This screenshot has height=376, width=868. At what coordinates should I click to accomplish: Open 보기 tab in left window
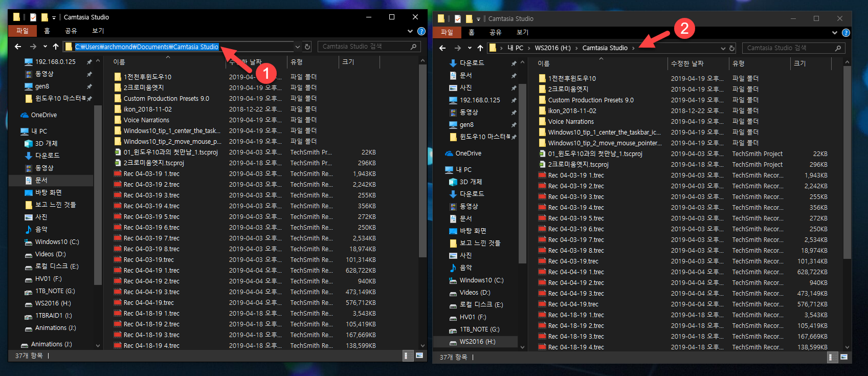[98, 31]
